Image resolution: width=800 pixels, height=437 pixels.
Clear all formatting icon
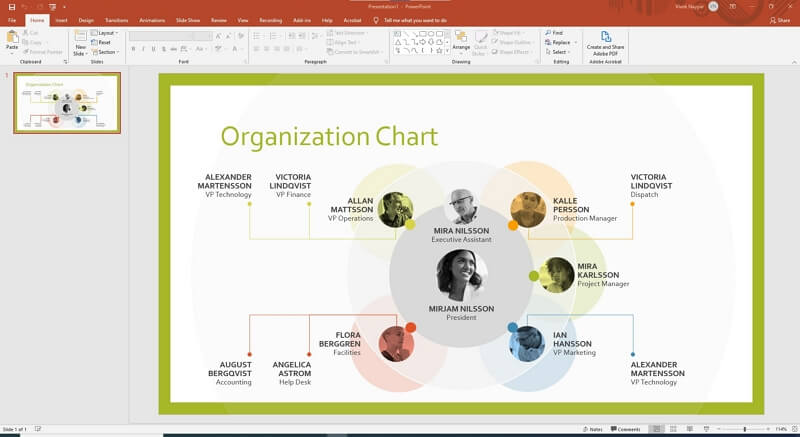click(241, 36)
